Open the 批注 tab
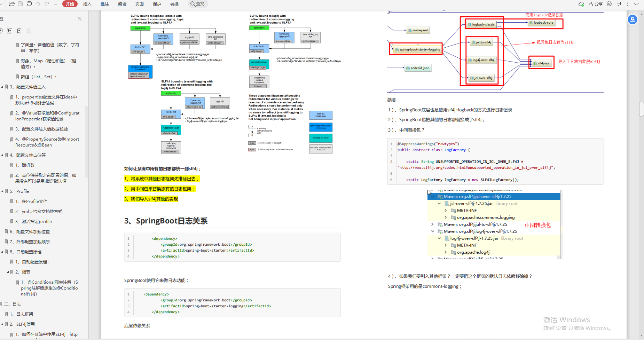Viewport: 644px width, 340px height. [105, 4]
